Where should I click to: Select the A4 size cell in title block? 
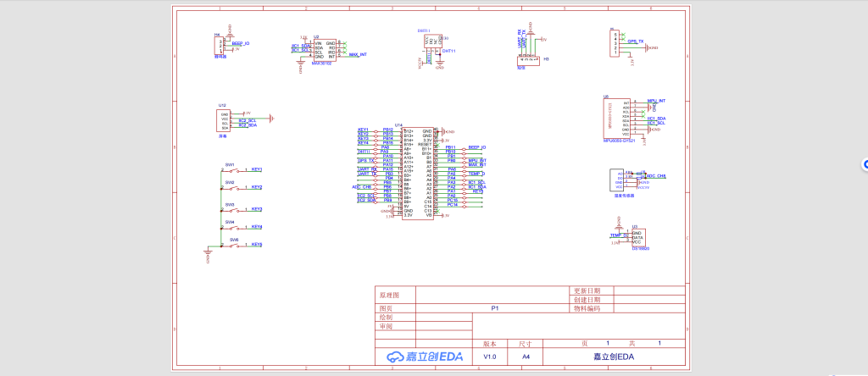pos(525,357)
